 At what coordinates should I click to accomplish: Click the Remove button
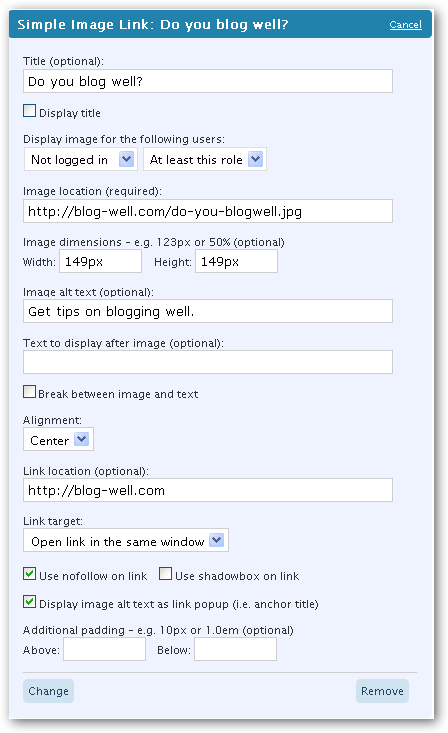pyautogui.click(x=382, y=691)
